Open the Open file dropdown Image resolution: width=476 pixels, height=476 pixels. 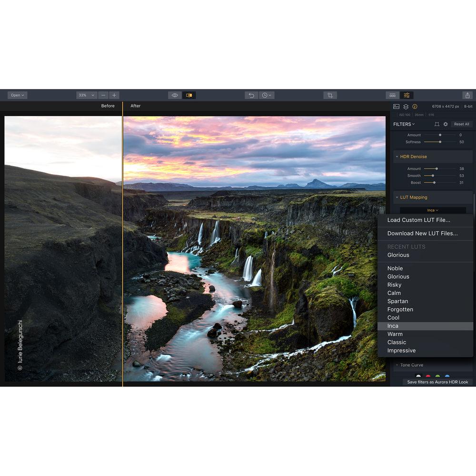coord(17,95)
